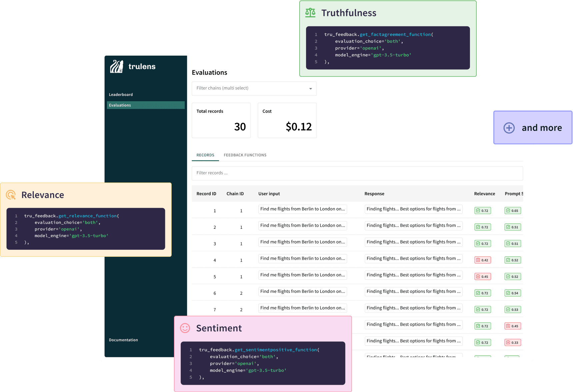573x392 pixels.
Task: Click record 5's red 0.45 relevance badge
Action: click(x=482, y=276)
